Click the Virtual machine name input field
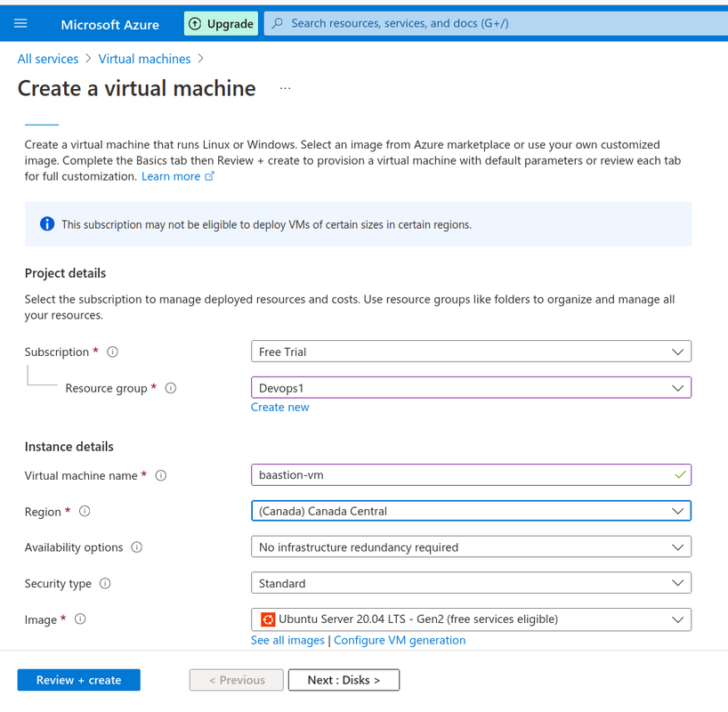 pyautogui.click(x=471, y=474)
